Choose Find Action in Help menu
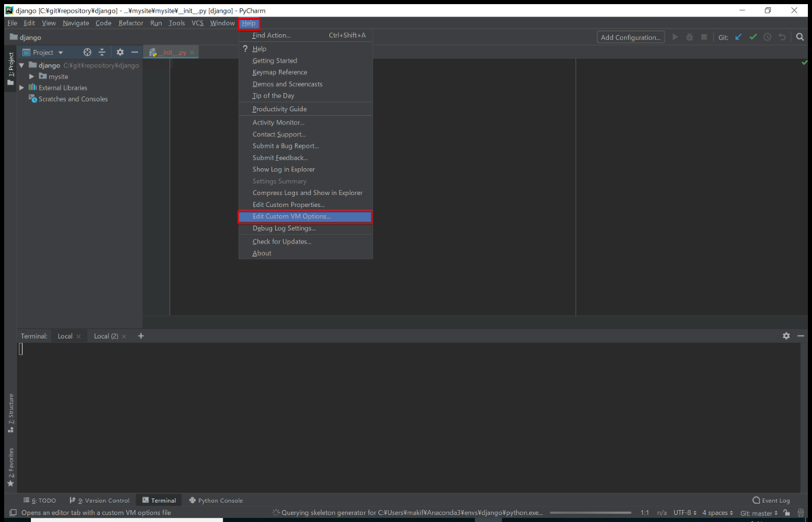The image size is (812, 522). [x=305, y=35]
